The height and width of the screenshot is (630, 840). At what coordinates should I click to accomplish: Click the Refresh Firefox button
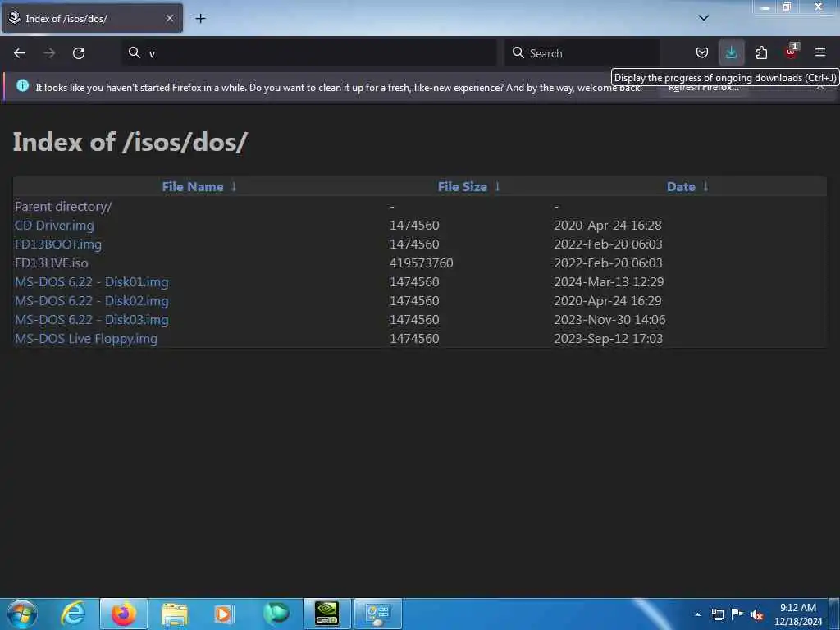click(704, 87)
